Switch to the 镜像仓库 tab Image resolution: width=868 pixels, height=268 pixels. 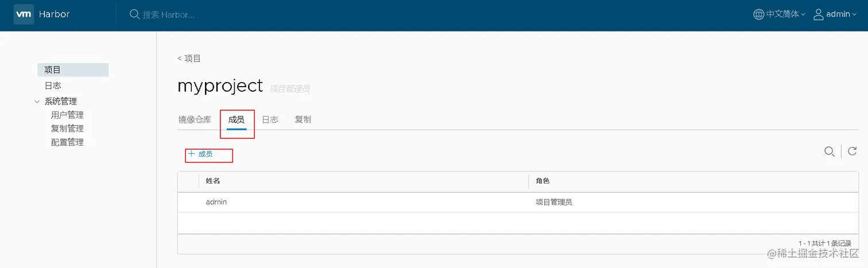point(195,119)
